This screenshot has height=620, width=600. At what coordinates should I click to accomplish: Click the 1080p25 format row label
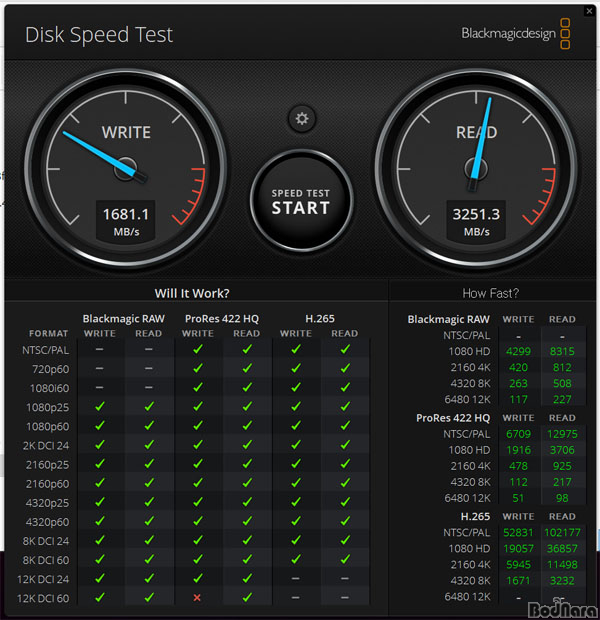click(47, 407)
